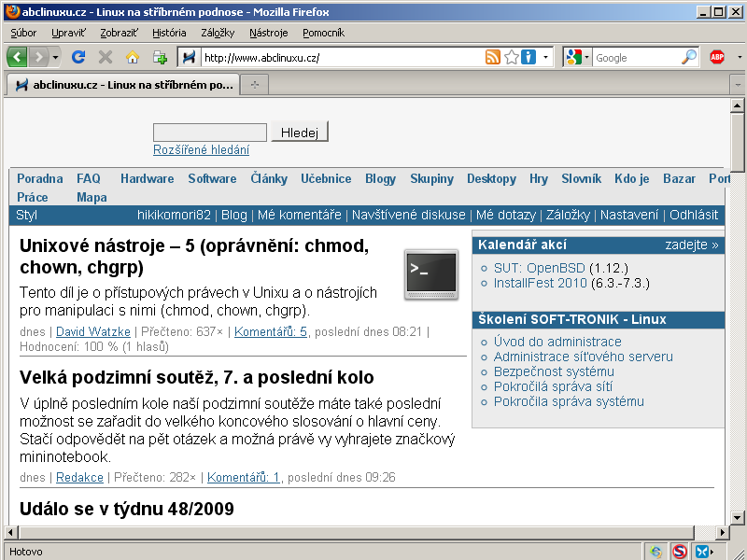
Task: Click the red Adblock Plus ABP icon
Action: 717,57
